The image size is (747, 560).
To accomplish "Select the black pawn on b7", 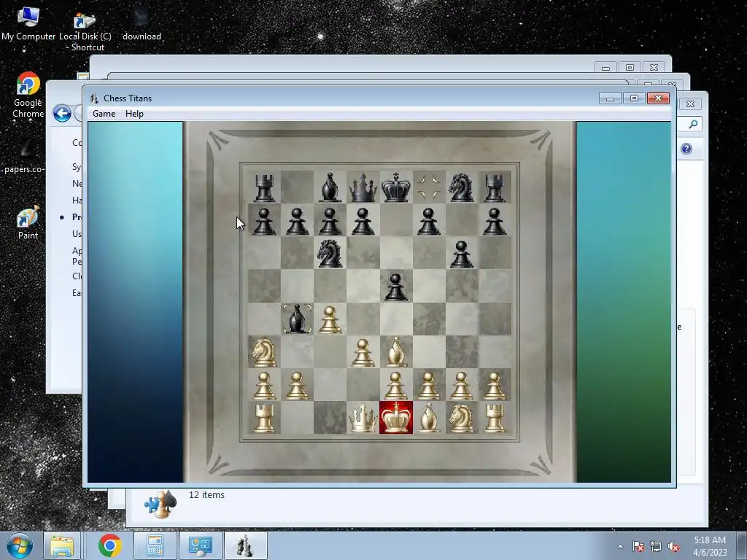I will pos(298,222).
